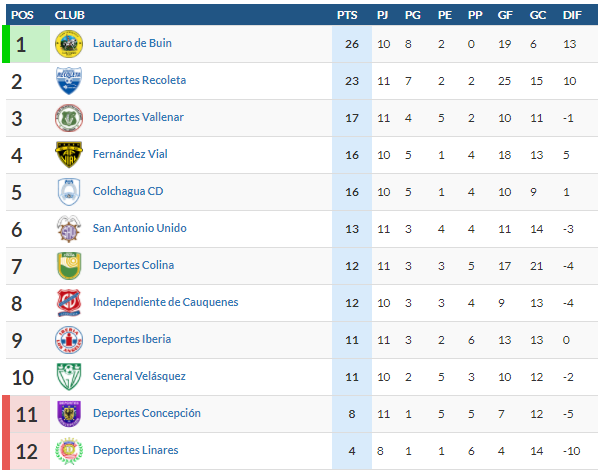The image size is (599, 474).
Task: Open the Deportes Recoleta team link
Action: click(139, 80)
